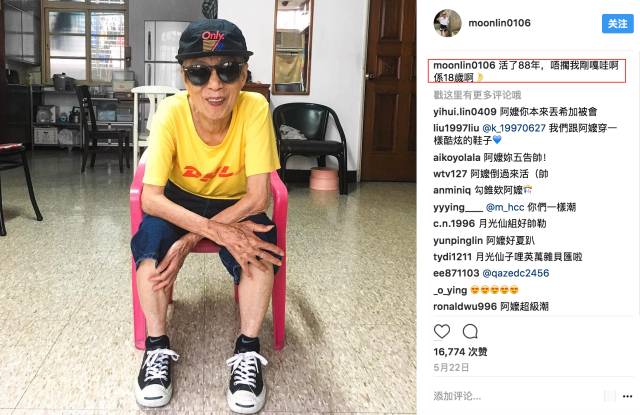Image resolution: width=640 pixels, height=415 pixels.
Task: Load more comments link
Action: click(x=477, y=95)
